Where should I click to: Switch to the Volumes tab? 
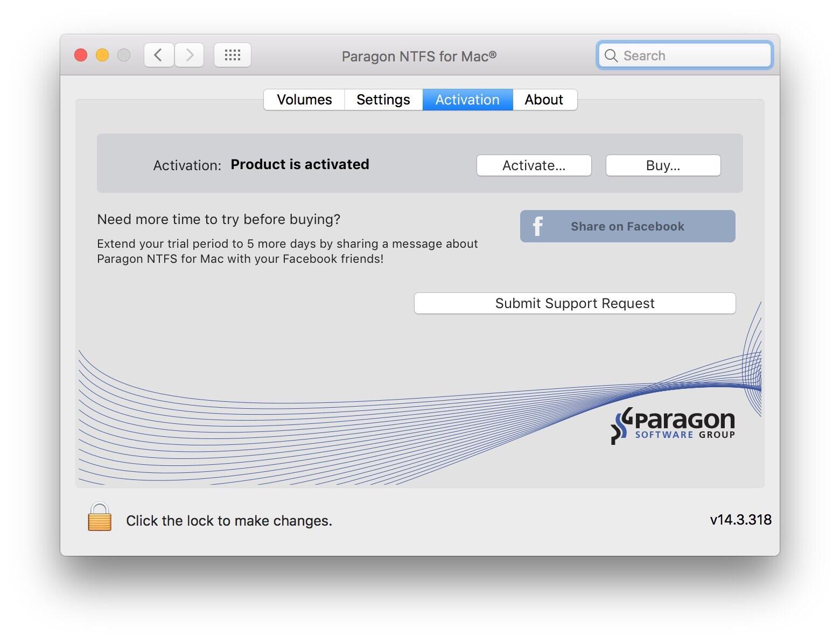pyautogui.click(x=304, y=100)
